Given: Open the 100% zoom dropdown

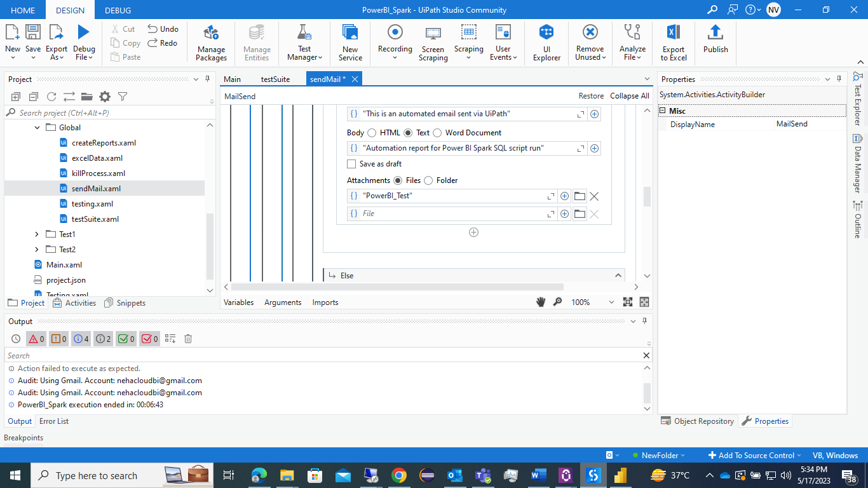Looking at the screenshot, I should 611,302.
